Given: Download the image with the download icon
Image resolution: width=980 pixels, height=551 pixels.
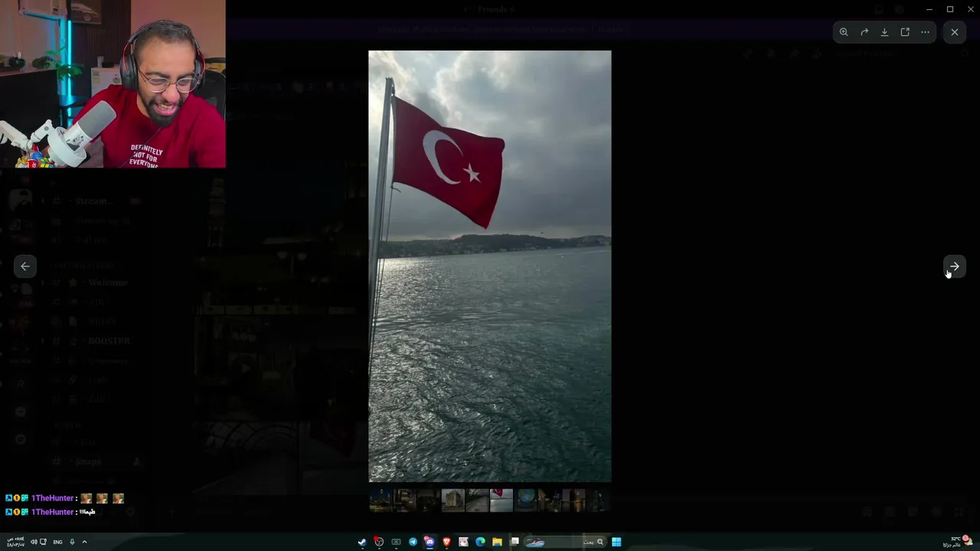Looking at the screenshot, I should [x=884, y=32].
